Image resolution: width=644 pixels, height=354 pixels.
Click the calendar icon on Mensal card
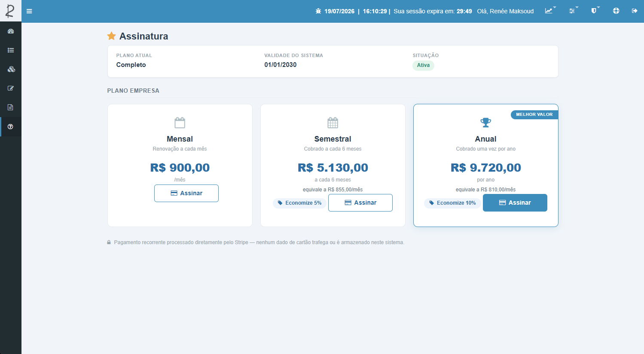pos(180,123)
